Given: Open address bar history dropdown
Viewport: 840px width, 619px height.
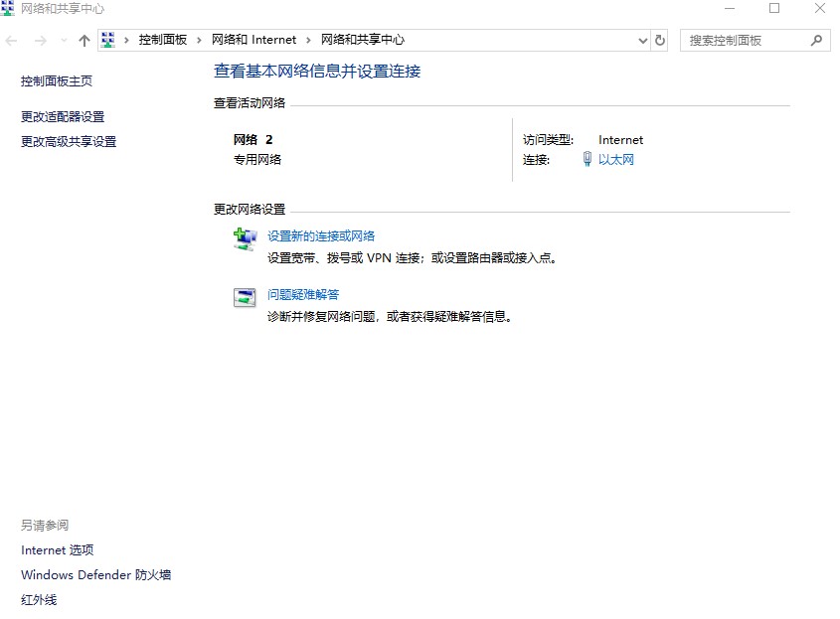Looking at the screenshot, I should (x=643, y=40).
